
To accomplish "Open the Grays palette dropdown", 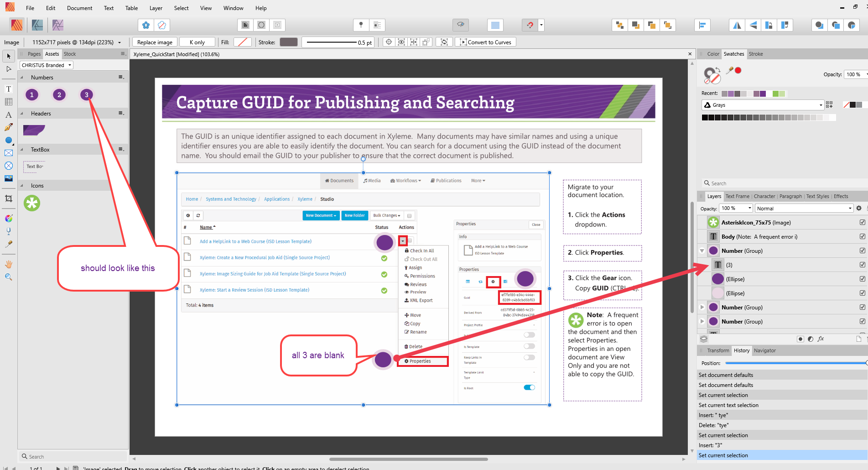I will tap(763, 105).
